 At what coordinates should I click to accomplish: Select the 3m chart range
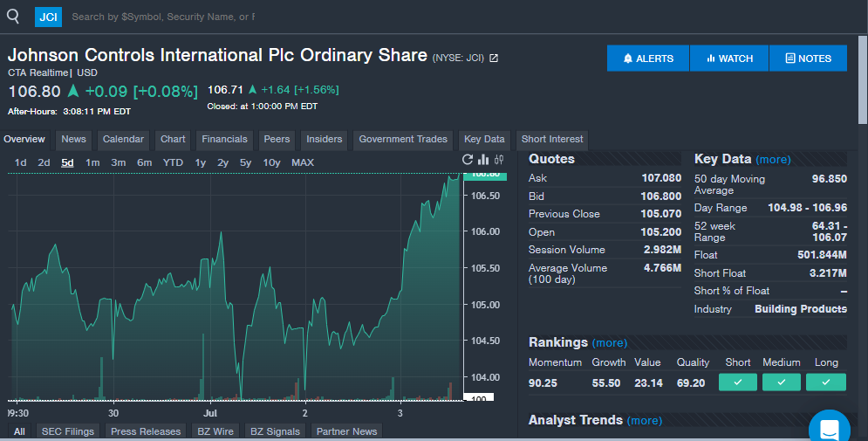click(x=118, y=163)
